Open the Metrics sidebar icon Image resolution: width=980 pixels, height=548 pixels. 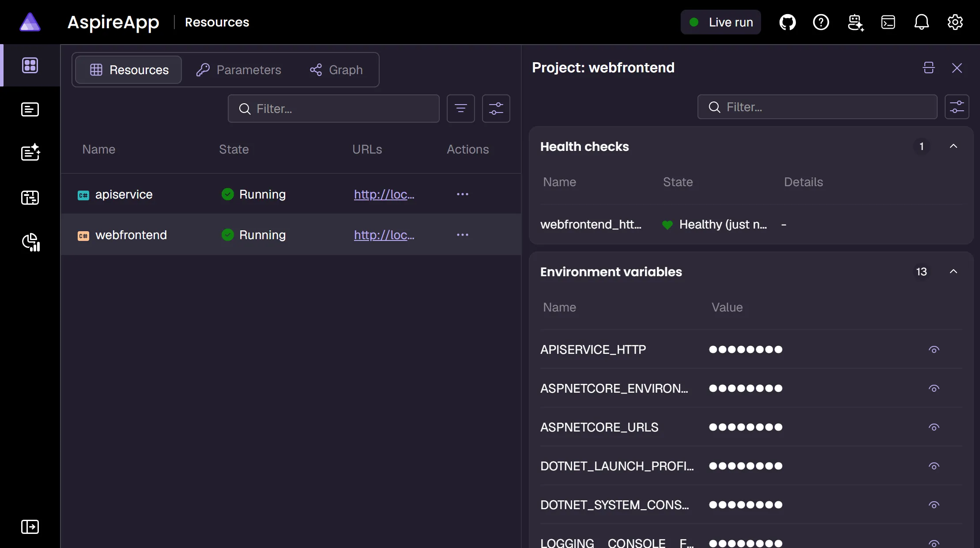coord(31,242)
